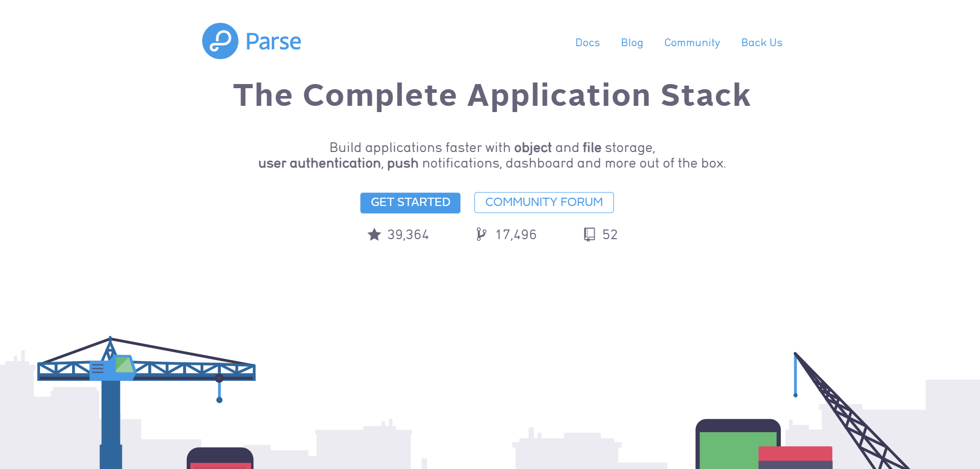Click the fork branch icon

point(481,234)
